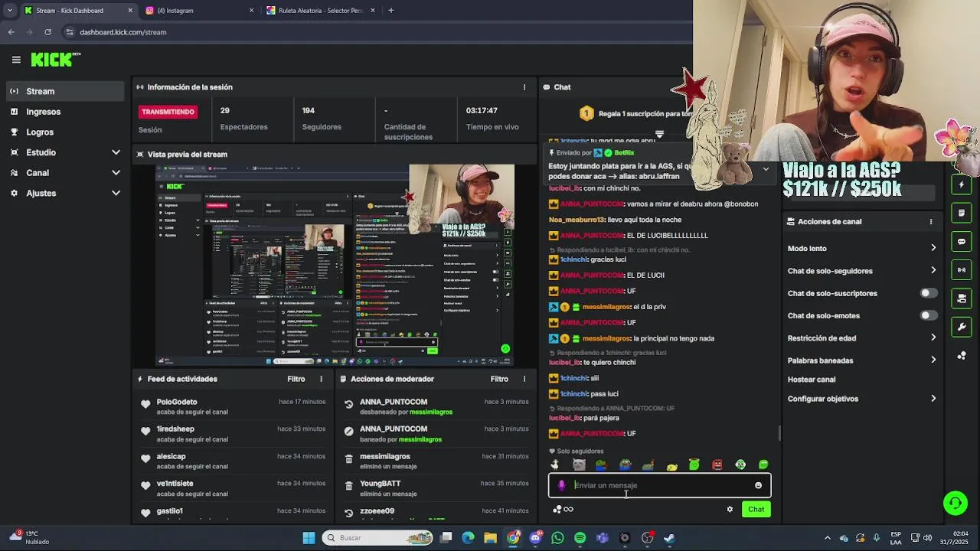Screen dimensions: 980x551
Task: Click the Enviar un mensaje chat field
Action: point(659,485)
